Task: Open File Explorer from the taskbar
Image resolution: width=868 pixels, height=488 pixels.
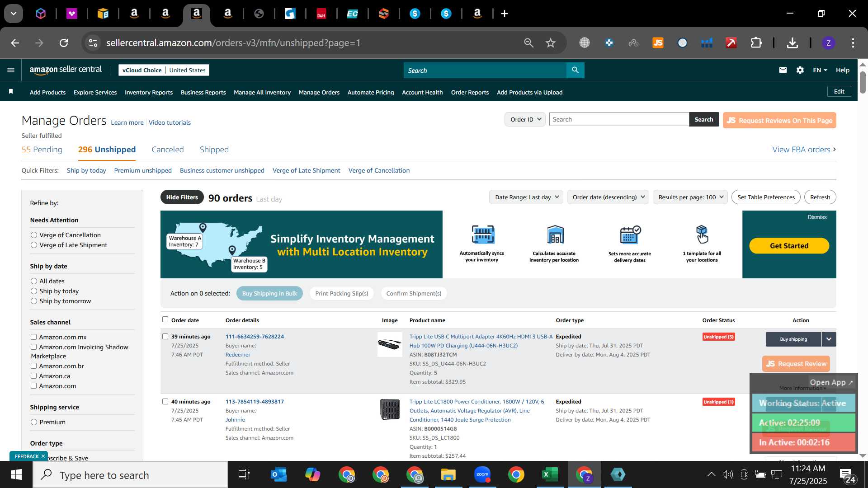Action: click(448, 474)
